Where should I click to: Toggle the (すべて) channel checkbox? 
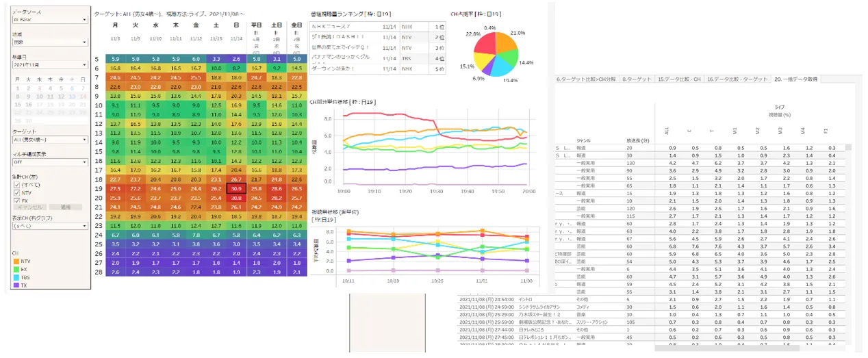point(16,185)
